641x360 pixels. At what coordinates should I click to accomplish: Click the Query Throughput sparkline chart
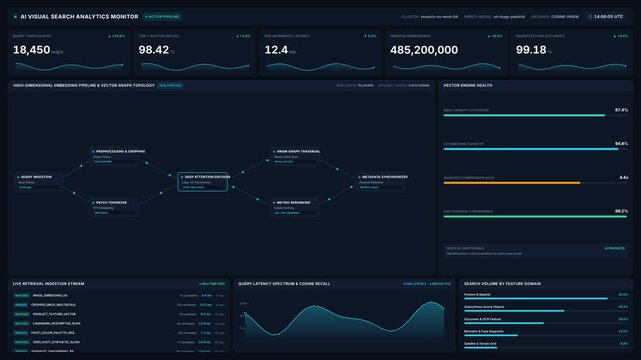click(x=69, y=66)
